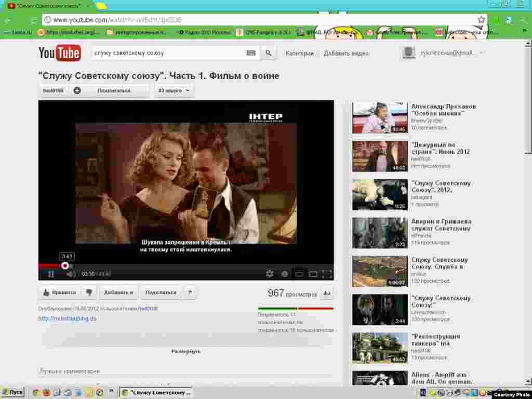Dislike the video with thumbs down
532x399 pixels.
pyautogui.click(x=89, y=292)
